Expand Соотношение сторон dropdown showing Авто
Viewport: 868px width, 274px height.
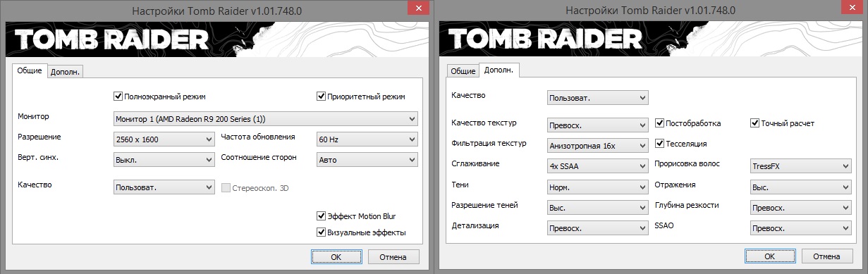367,160
